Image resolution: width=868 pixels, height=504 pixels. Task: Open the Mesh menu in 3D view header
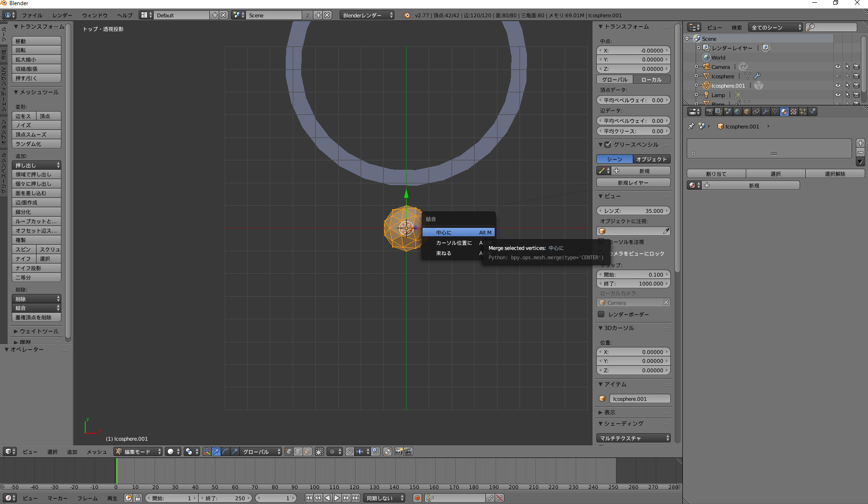pyautogui.click(x=96, y=451)
